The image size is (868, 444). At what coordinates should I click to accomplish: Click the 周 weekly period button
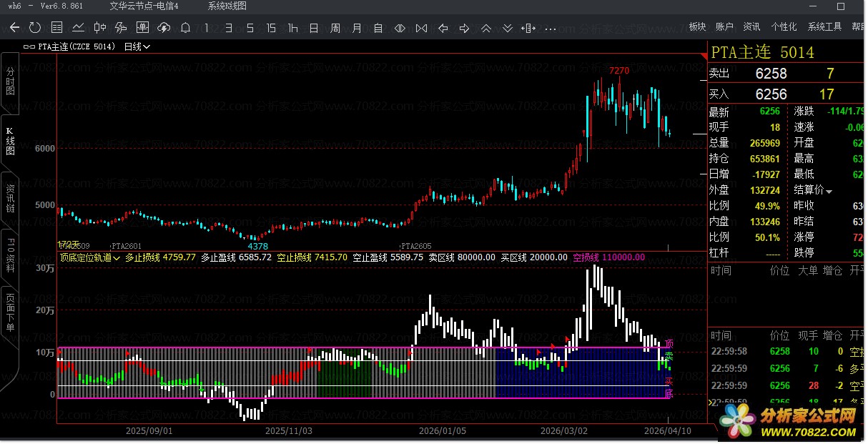[x=335, y=29]
